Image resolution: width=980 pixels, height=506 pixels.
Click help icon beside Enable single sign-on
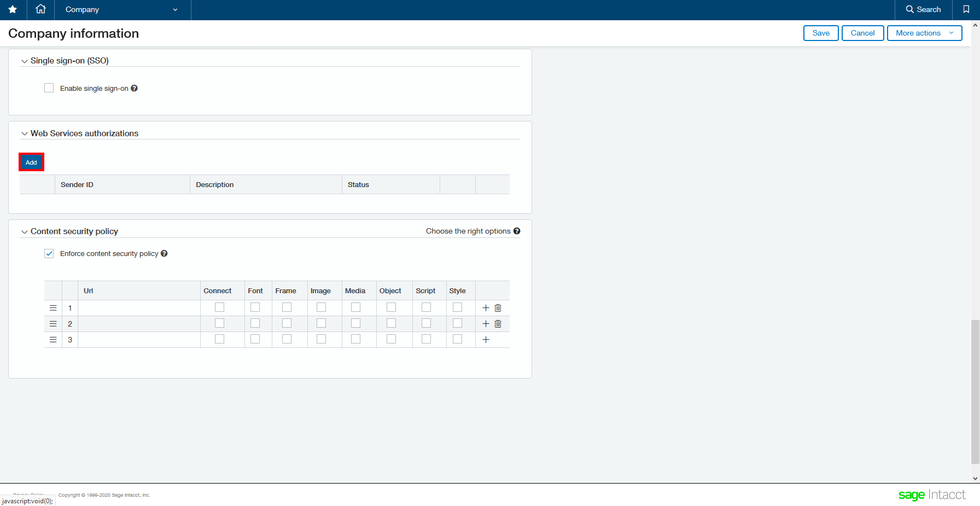click(135, 88)
